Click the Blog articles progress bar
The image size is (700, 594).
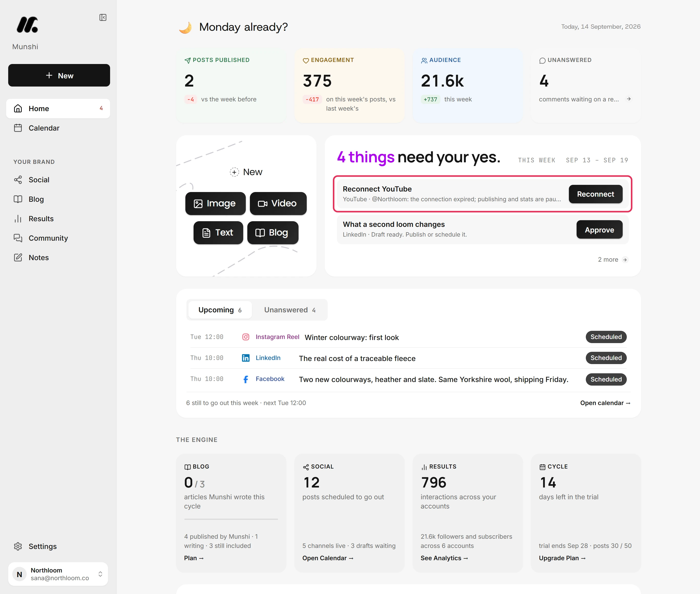(x=231, y=519)
